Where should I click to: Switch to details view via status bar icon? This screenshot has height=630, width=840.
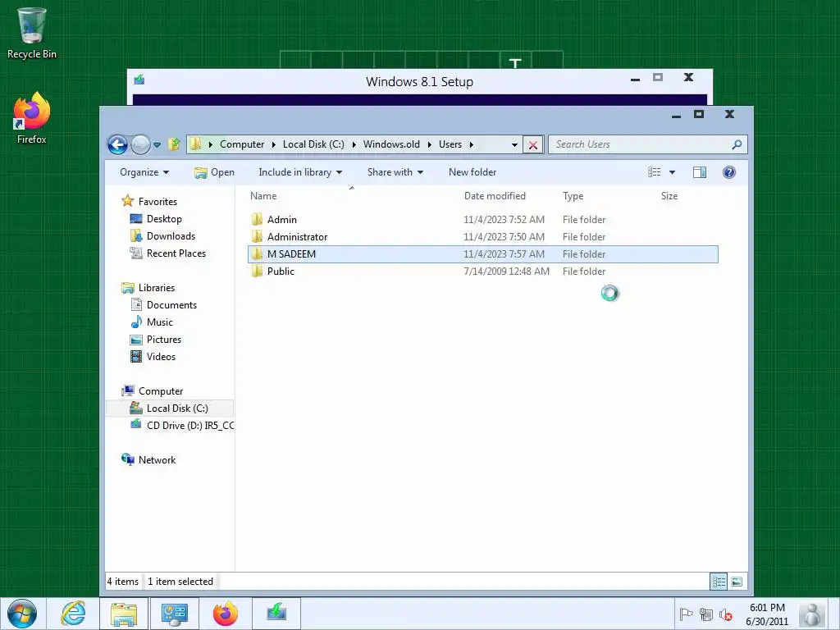pos(719,582)
